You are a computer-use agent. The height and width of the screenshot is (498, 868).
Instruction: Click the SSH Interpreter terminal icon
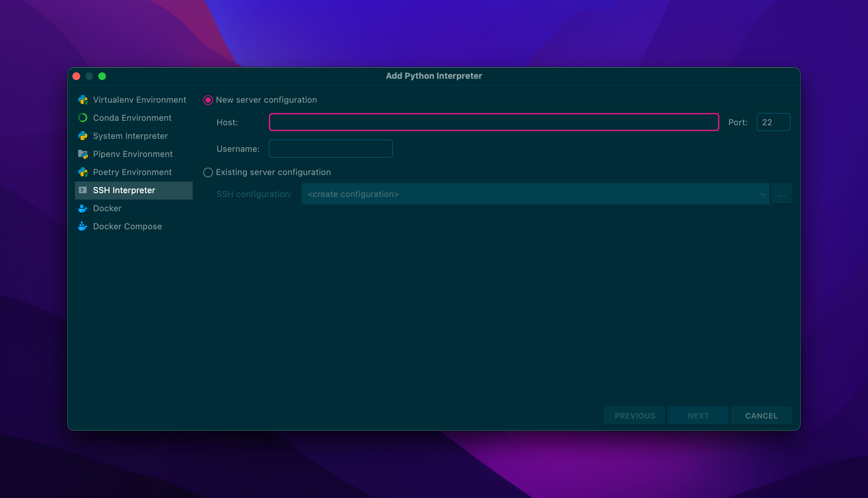[83, 190]
